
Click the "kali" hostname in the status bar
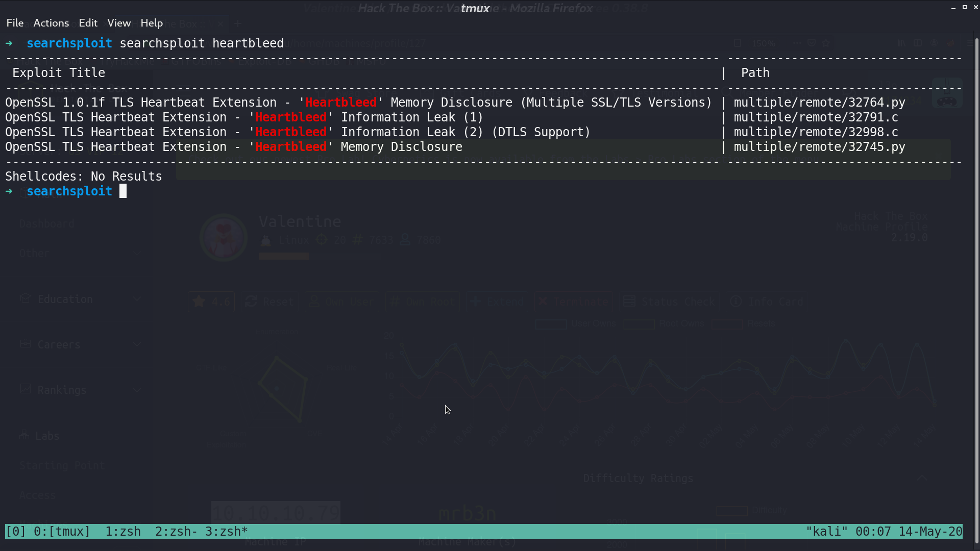coord(827,532)
